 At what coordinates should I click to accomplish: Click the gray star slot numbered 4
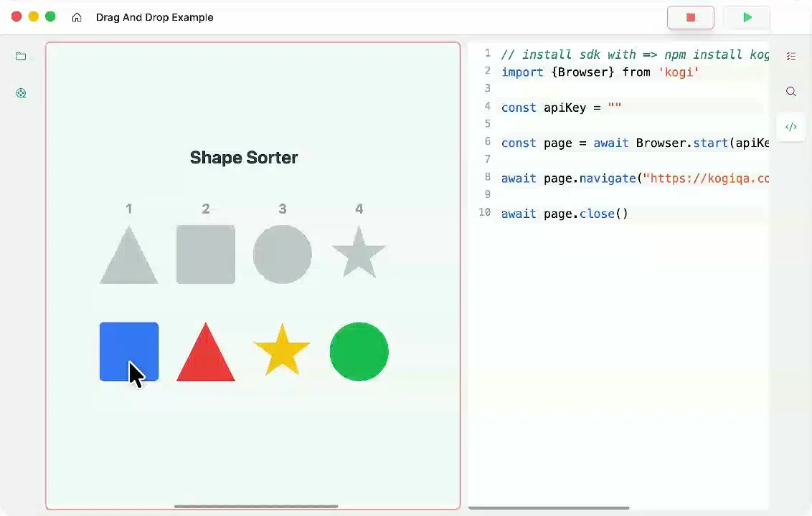[359, 253]
